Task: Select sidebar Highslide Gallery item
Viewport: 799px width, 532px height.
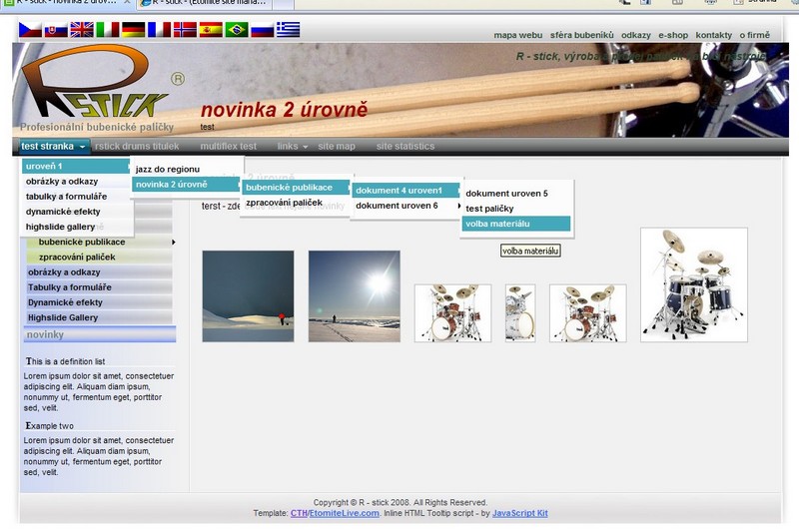Action: click(x=99, y=317)
